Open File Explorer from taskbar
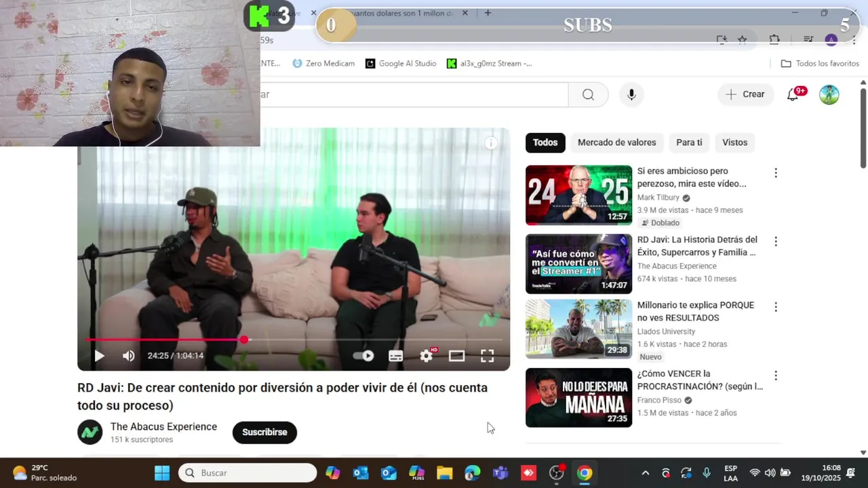 coord(444,473)
